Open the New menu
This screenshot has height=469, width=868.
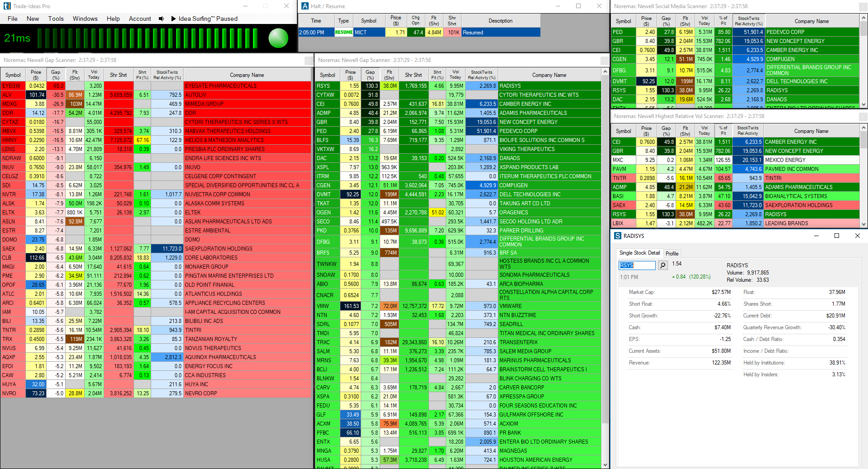(33, 19)
